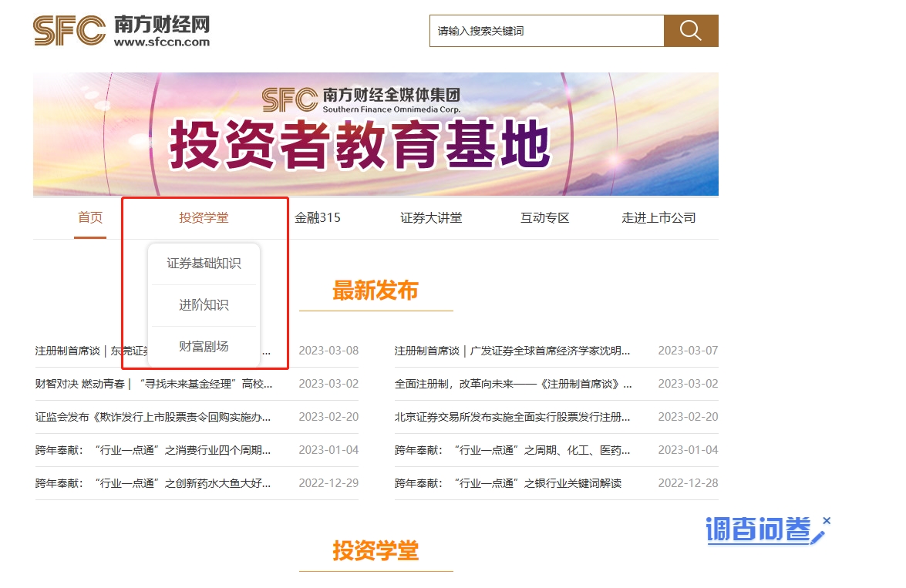Open article 行业一点通 之创新药水大鱼大好
906x588 pixels.
point(153,483)
